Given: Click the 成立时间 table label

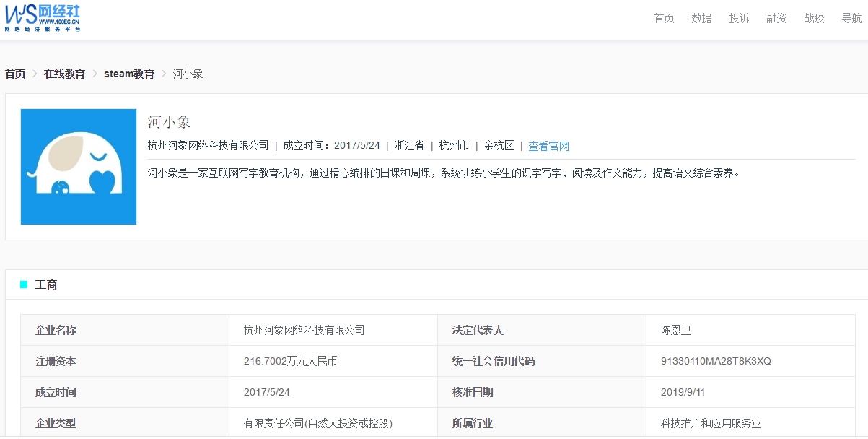Looking at the screenshot, I should 56,392.
